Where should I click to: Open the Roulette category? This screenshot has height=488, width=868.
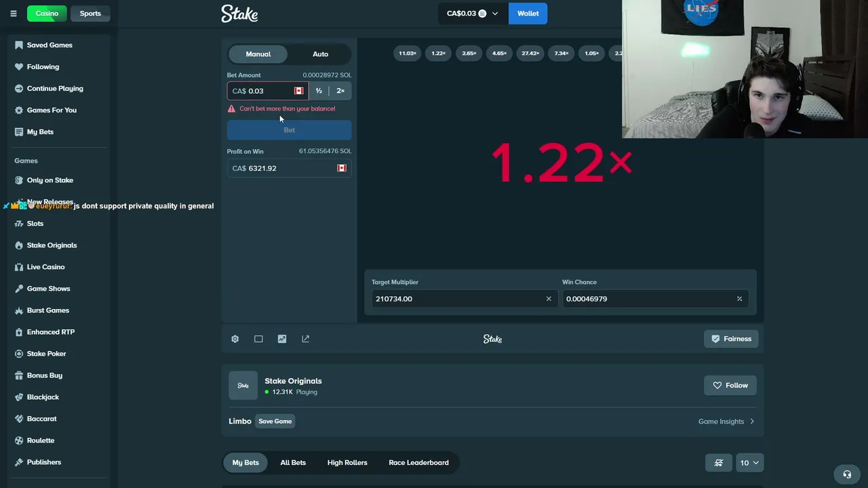(x=41, y=441)
